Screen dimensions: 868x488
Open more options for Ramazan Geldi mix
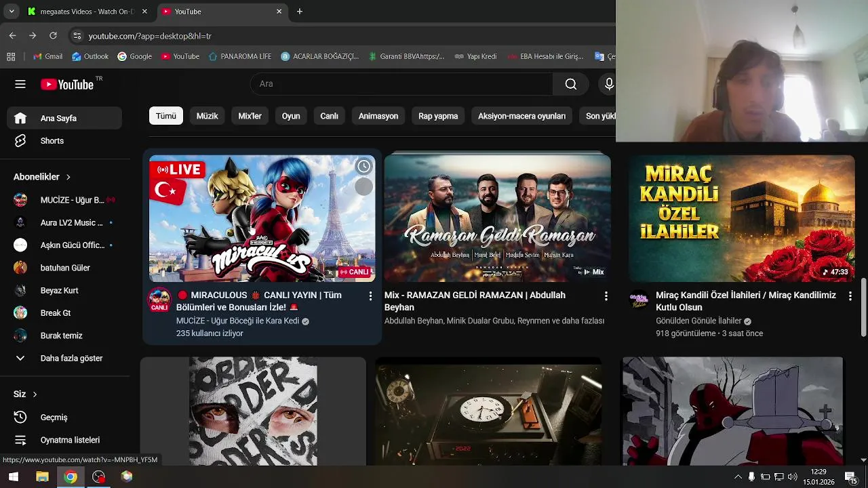tap(606, 296)
